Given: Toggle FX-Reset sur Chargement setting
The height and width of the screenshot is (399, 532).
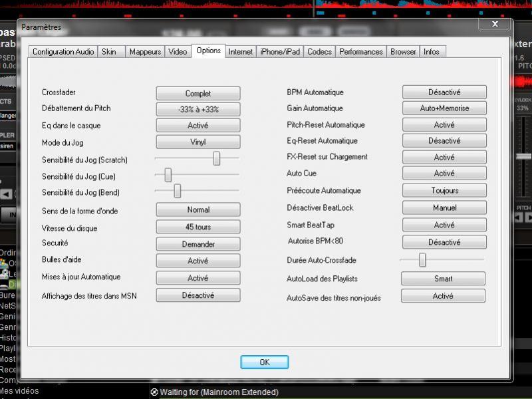Looking at the screenshot, I should click(x=444, y=157).
